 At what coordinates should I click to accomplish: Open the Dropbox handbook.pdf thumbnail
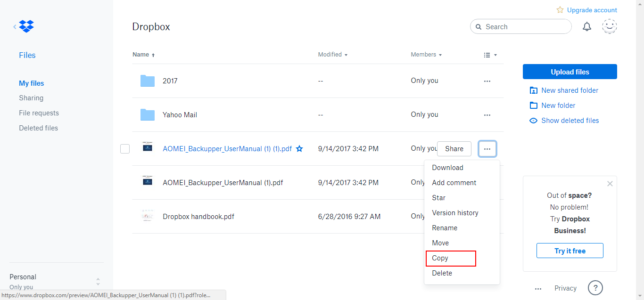pyautogui.click(x=148, y=217)
